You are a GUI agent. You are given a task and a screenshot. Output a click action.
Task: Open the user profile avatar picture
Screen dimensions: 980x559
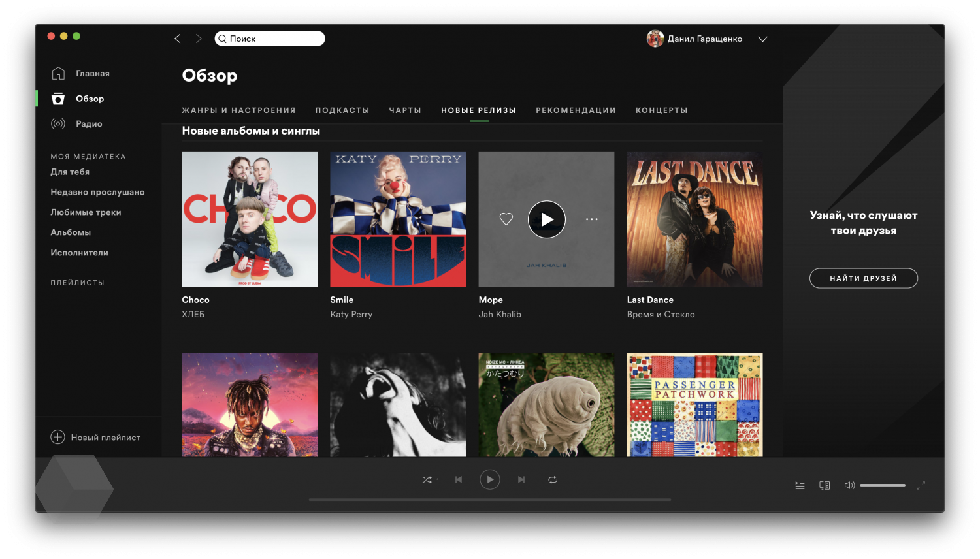(x=655, y=39)
